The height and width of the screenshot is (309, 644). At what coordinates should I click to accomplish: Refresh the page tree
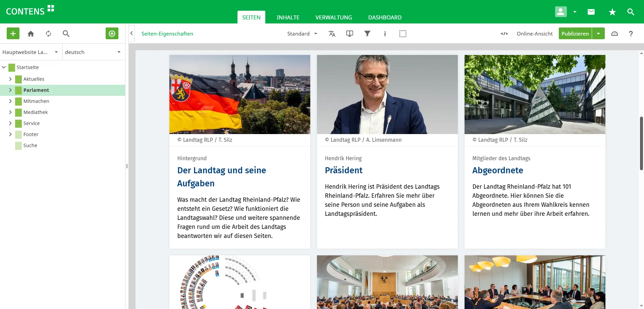pyautogui.click(x=49, y=34)
